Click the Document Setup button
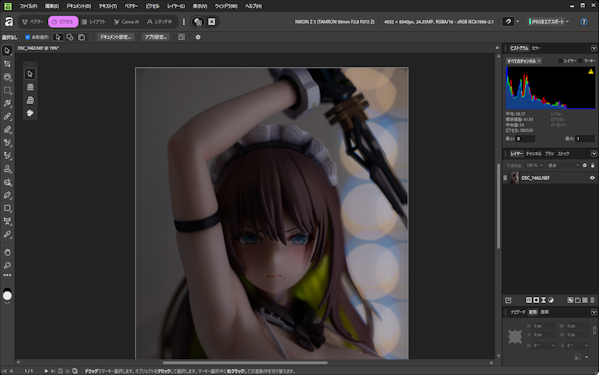599x375 pixels. tap(115, 37)
